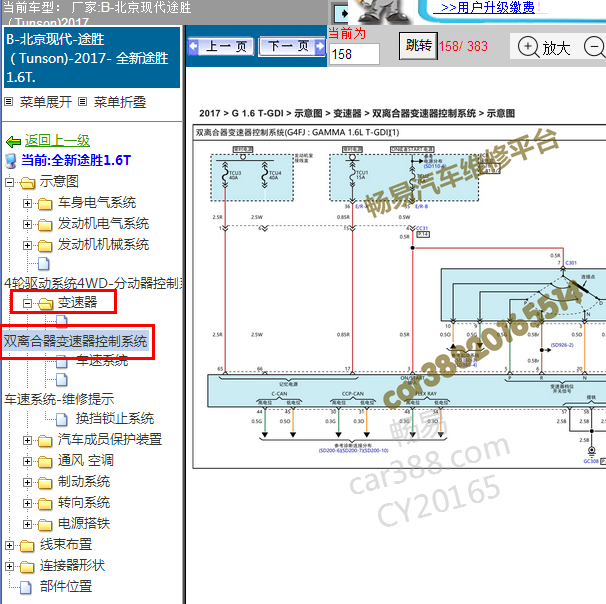Click the 当前:全新途胜1.6T computer icon
This screenshot has height=604, width=606.
11,161
